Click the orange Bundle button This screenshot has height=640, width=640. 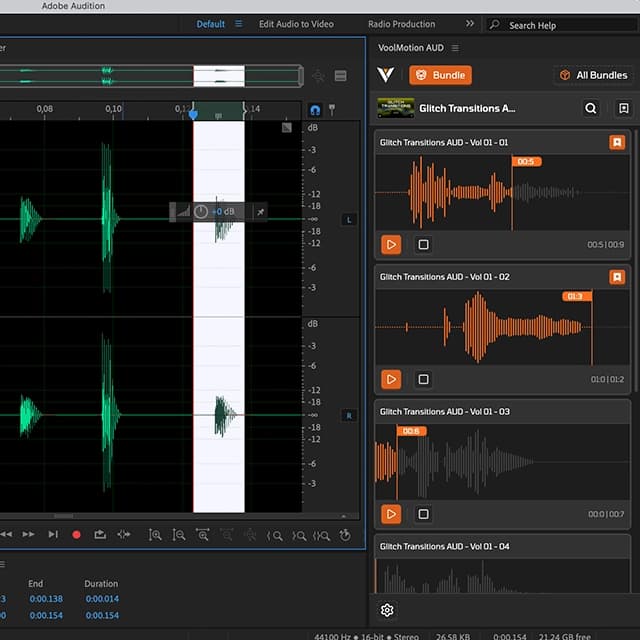click(440, 75)
